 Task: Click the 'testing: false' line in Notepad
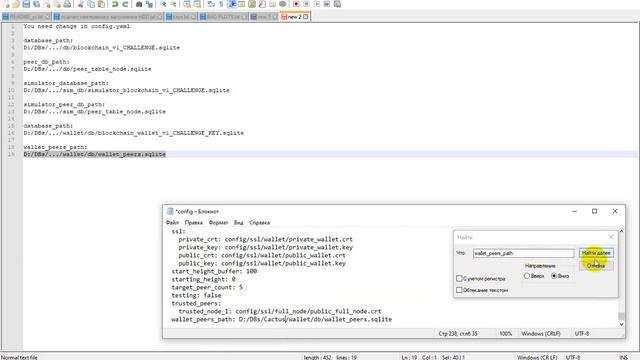tap(196, 295)
